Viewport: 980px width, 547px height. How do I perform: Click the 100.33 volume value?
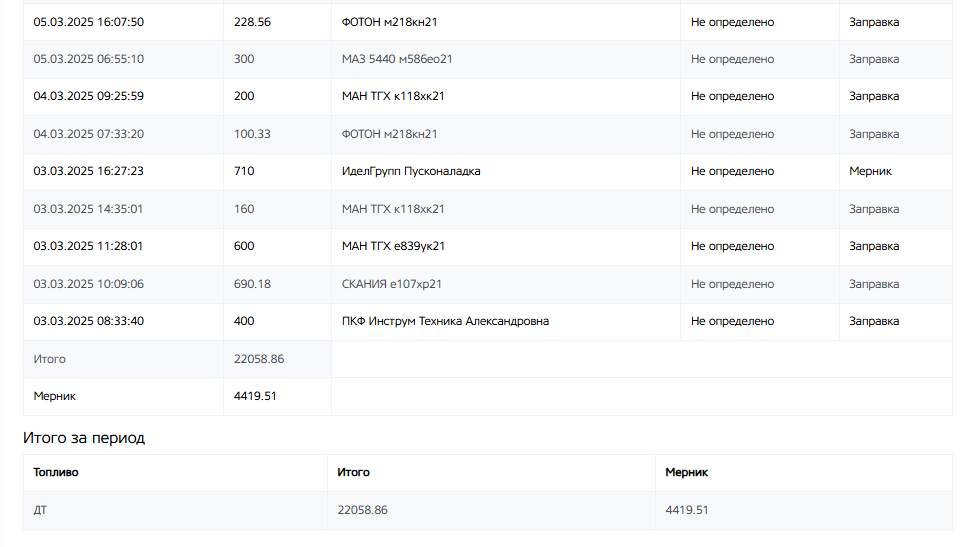(x=252, y=134)
